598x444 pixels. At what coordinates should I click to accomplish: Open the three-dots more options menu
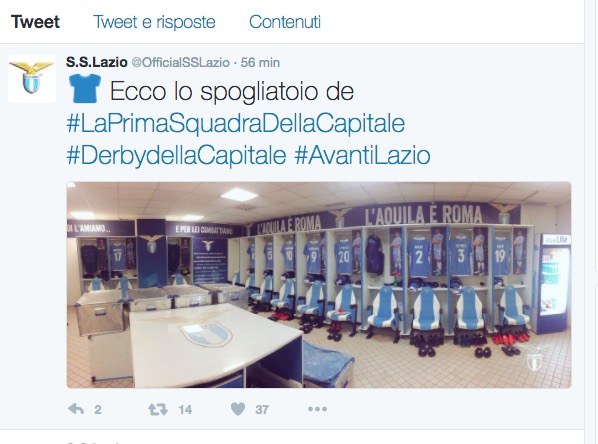point(317,409)
